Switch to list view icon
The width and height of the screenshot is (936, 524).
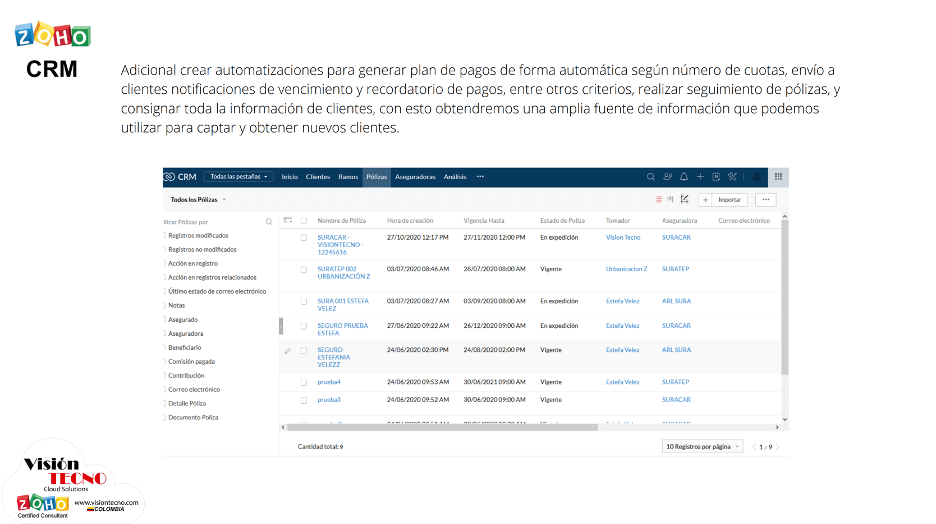[x=658, y=200]
